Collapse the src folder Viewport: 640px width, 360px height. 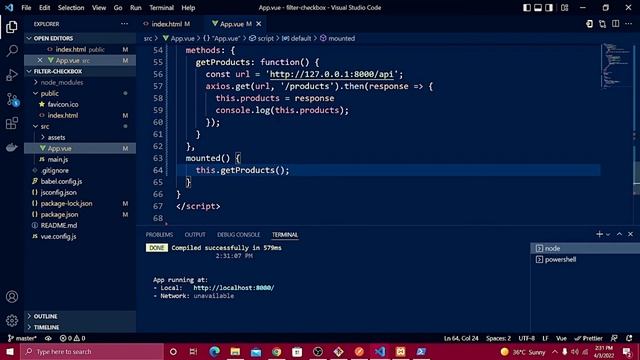(44, 127)
